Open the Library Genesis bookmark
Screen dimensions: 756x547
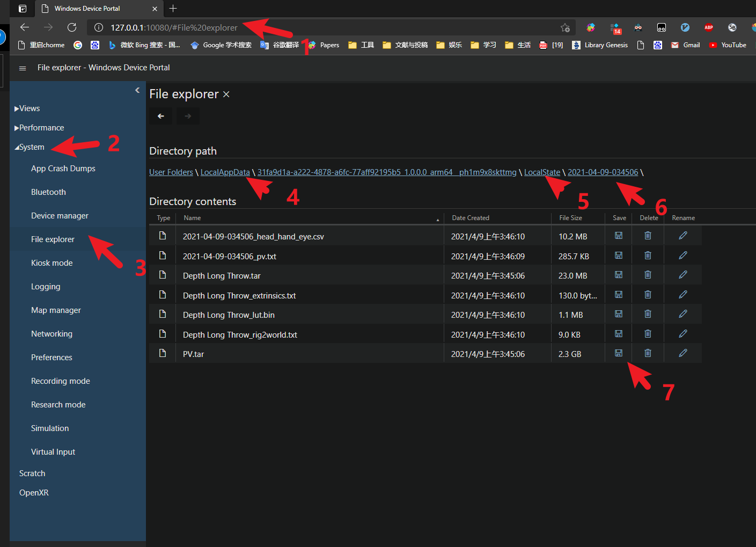600,45
